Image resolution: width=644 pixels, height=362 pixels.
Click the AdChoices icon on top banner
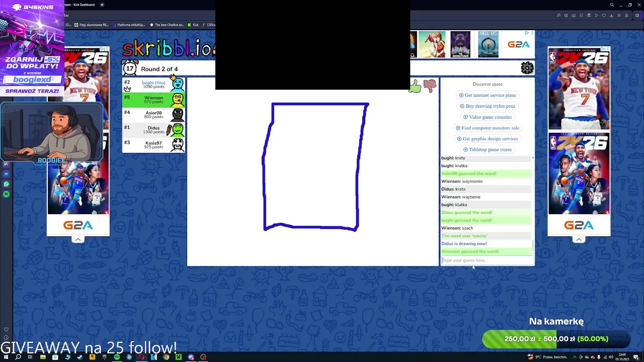pos(527,33)
